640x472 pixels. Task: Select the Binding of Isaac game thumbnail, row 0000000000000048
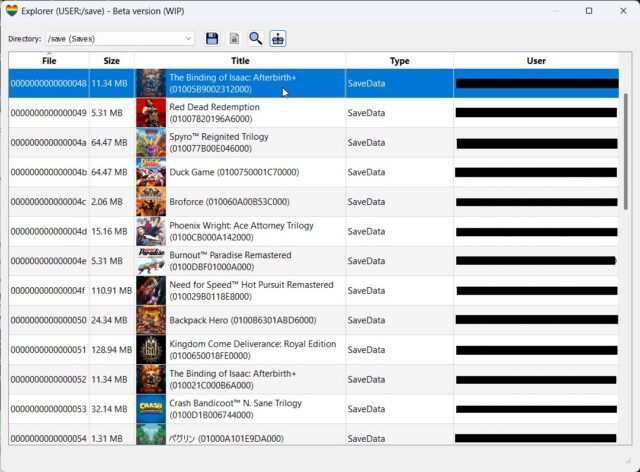[x=151, y=83]
